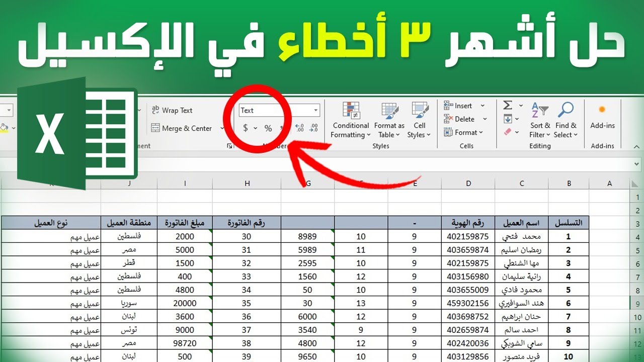644x362 pixels.
Task: Click the Fill down icon
Action: [508, 119]
